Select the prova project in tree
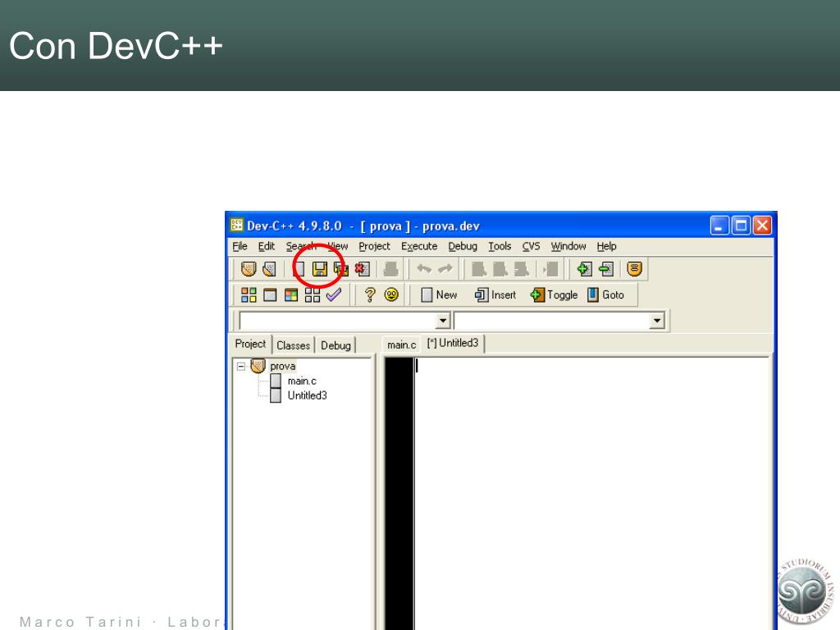 [282, 366]
